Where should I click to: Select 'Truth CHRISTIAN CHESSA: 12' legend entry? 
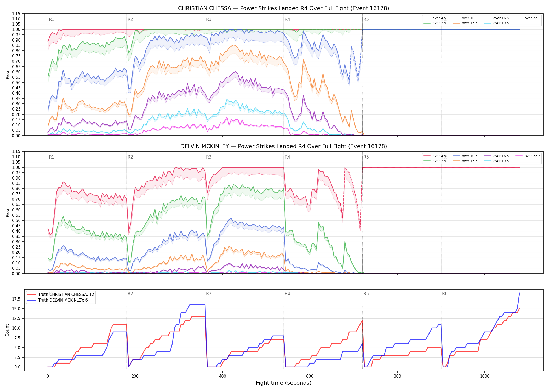click(x=61, y=295)
